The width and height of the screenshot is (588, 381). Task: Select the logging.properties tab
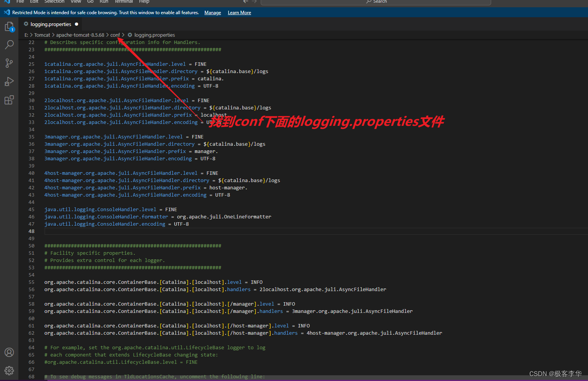point(51,24)
